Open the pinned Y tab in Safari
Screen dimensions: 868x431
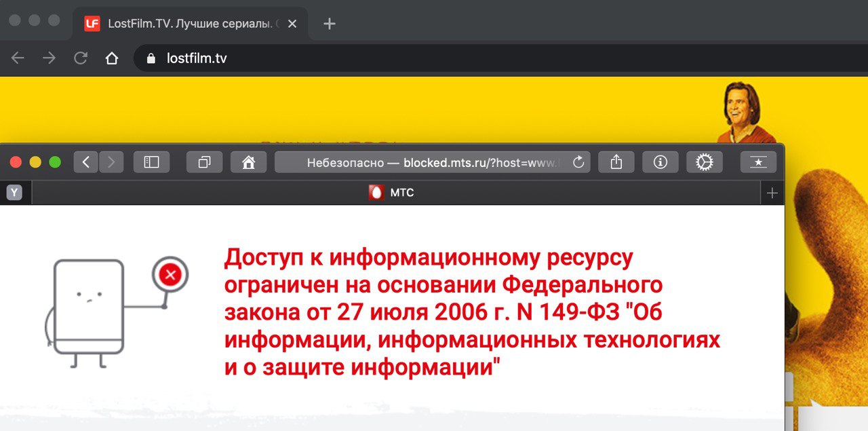14,193
